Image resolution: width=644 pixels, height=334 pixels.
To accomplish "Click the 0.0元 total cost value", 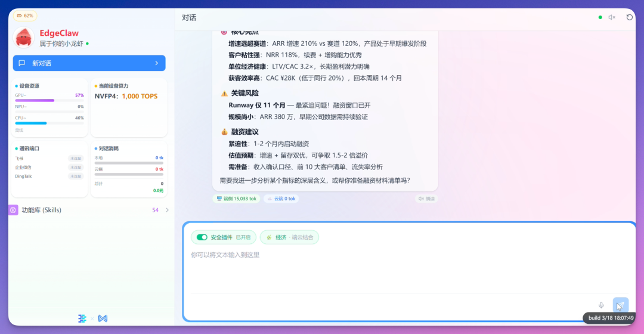I will click(x=158, y=191).
